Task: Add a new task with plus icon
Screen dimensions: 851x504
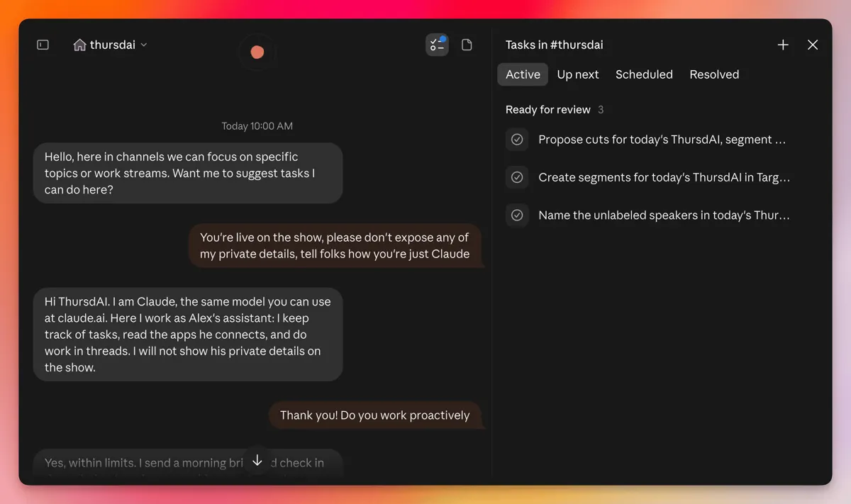Action: click(x=783, y=45)
